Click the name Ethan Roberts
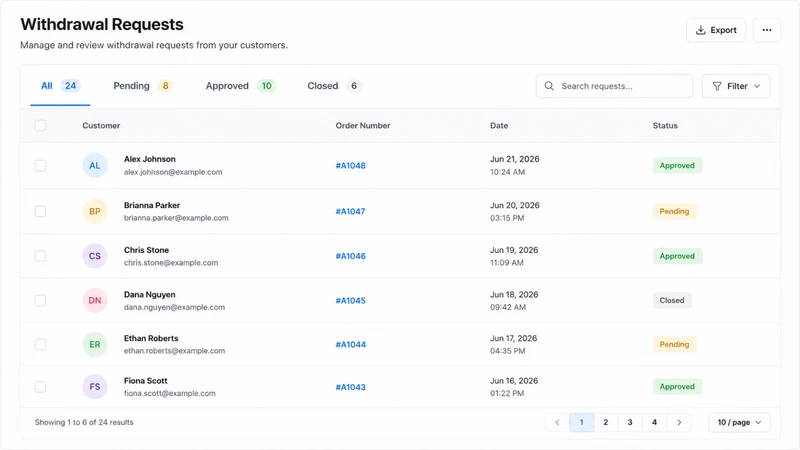Image resolution: width=800 pixels, height=450 pixels. 151,338
